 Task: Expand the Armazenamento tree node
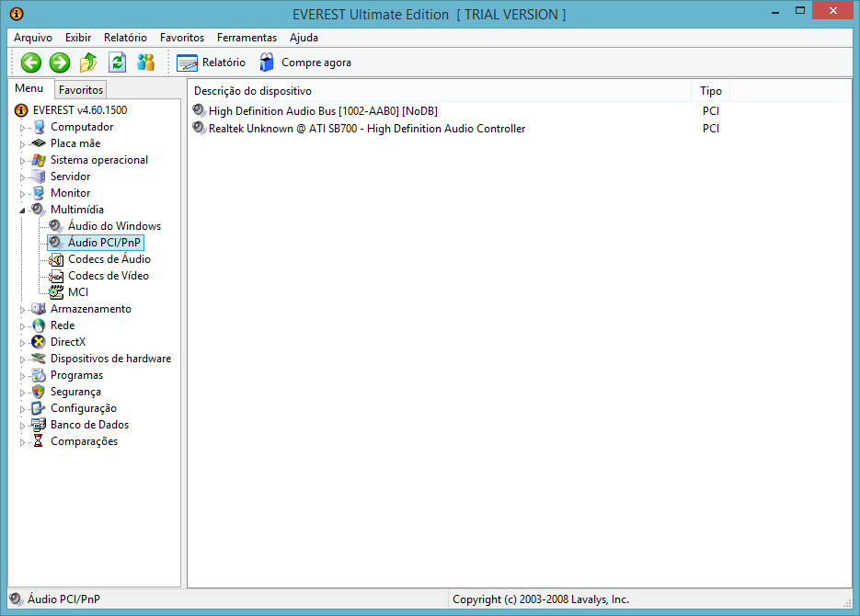22,310
